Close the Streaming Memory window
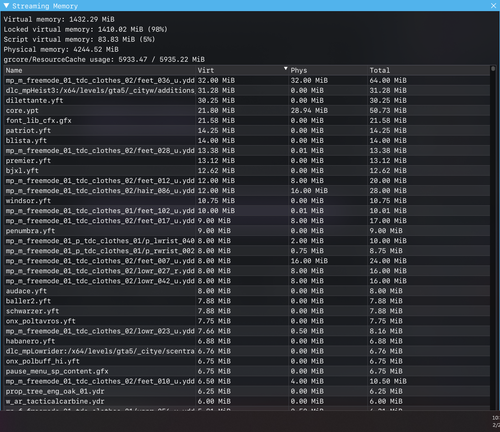This screenshot has width=500, height=432. (x=494, y=6)
